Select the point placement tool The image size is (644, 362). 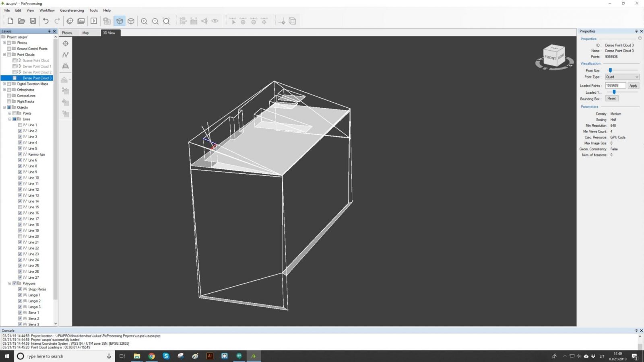(65, 43)
